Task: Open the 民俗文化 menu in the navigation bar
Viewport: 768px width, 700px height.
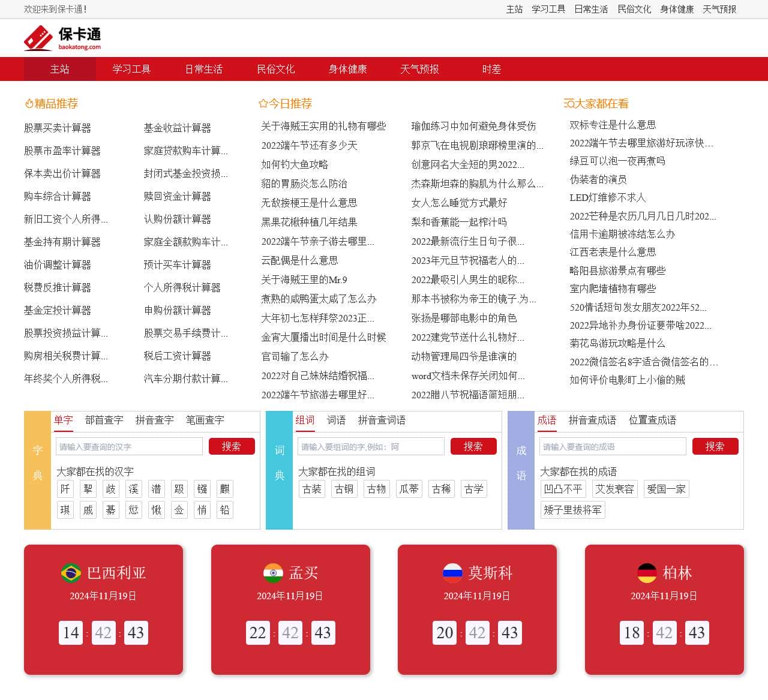Action: [x=275, y=69]
